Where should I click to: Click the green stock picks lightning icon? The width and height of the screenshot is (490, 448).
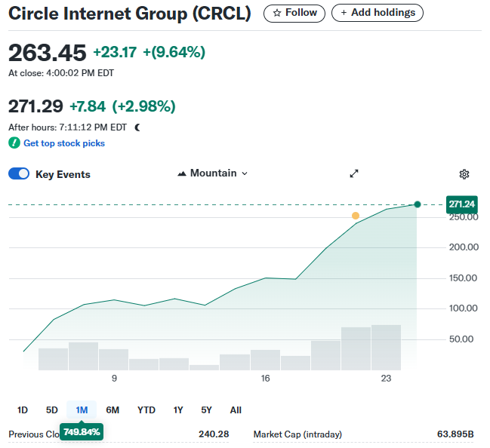tap(14, 143)
